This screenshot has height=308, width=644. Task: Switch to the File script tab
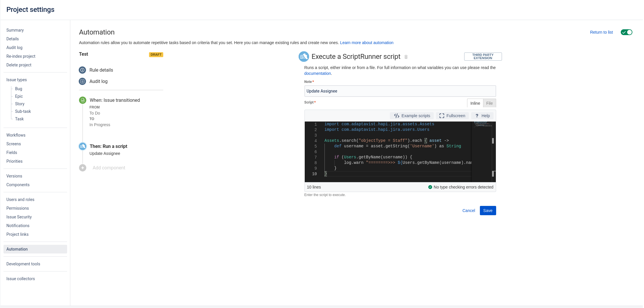point(489,103)
